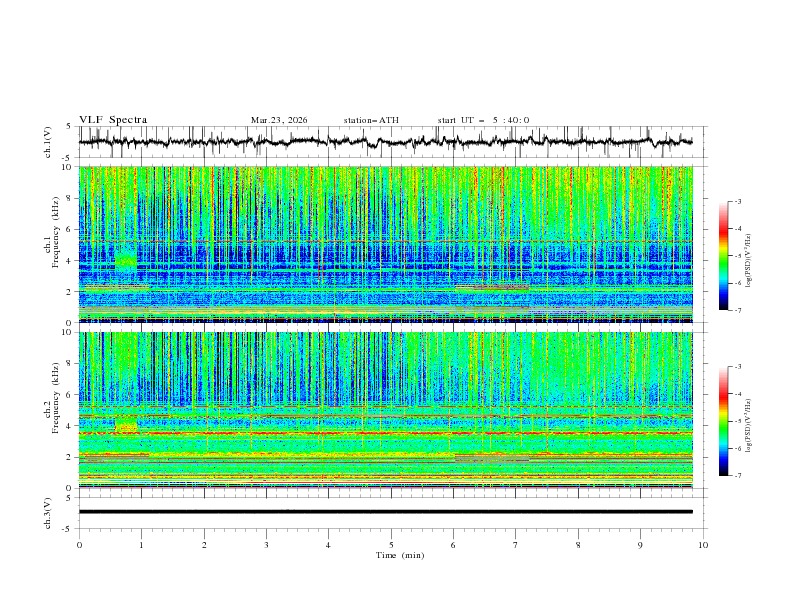Click the "-3" tick on ch.2 colorbar
The height and width of the screenshot is (612, 792).
coord(737,367)
